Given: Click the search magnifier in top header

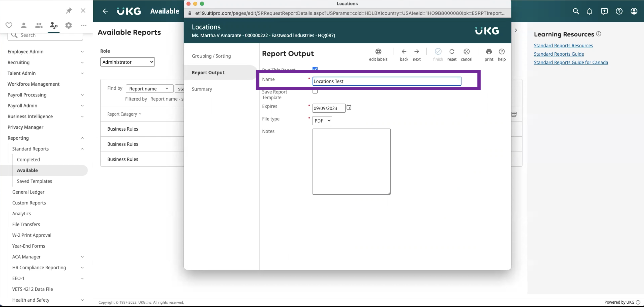Looking at the screenshot, I should click(x=576, y=11).
